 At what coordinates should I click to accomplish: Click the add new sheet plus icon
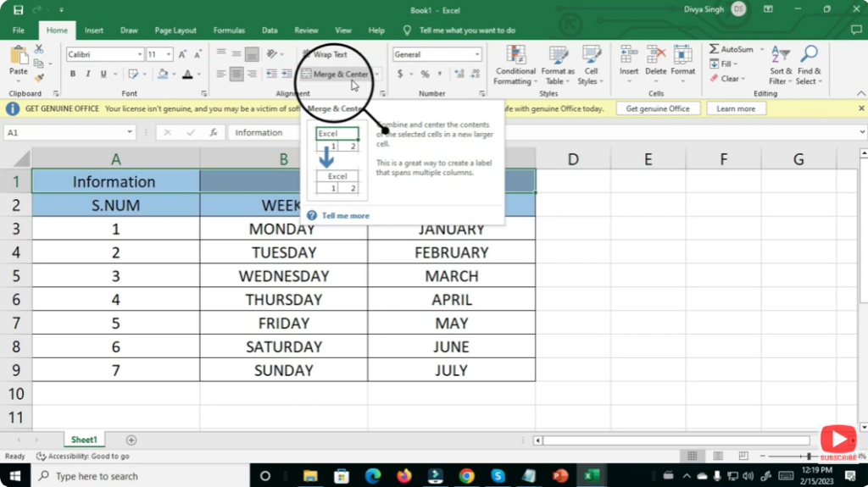(131, 440)
